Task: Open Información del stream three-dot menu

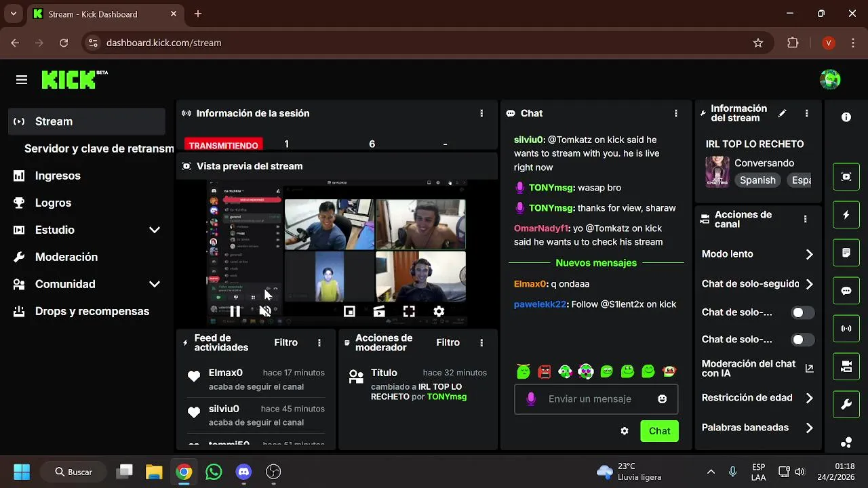Action: (806, 113)
